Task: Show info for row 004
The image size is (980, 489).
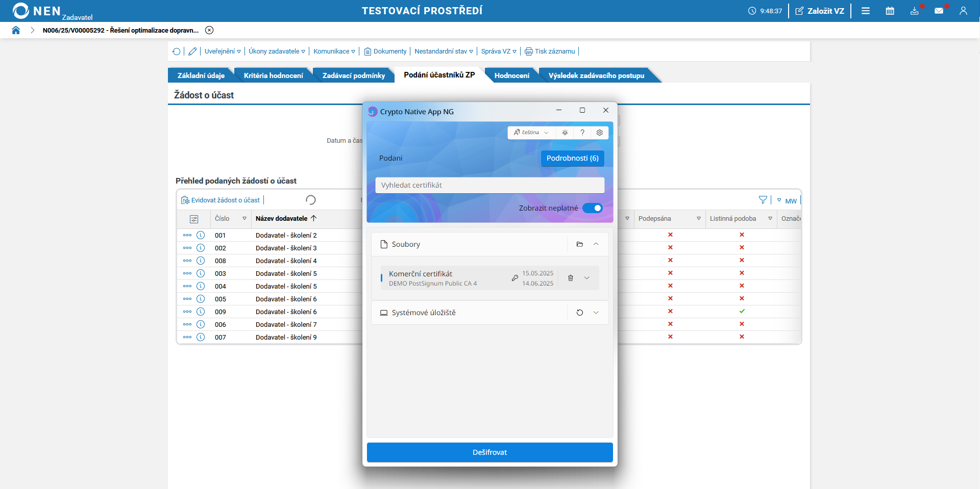Action: point(201,286)
